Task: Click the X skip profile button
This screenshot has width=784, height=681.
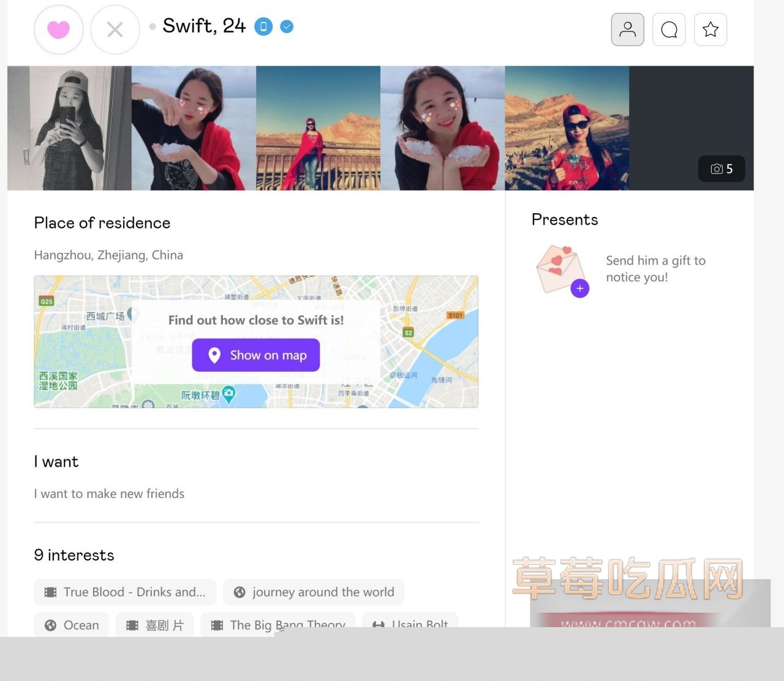Action: (x=115, y=29)
